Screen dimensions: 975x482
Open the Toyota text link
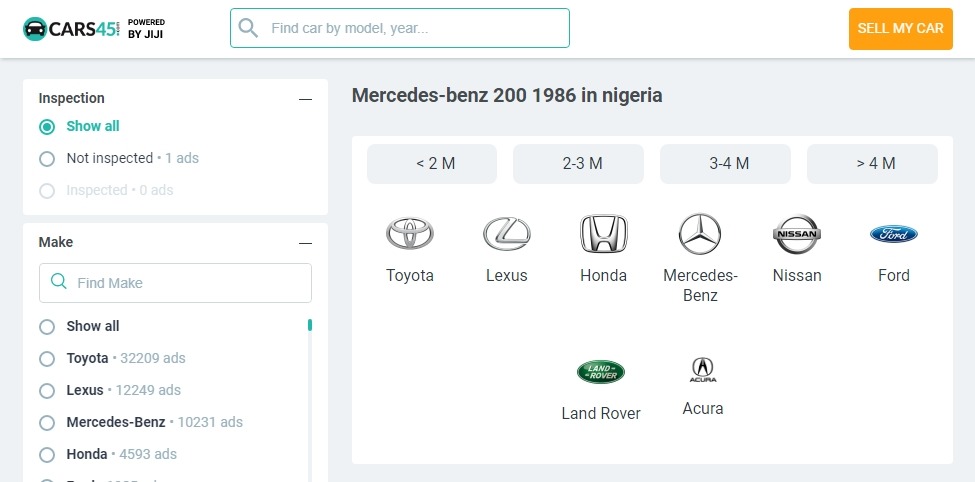click(410, 276)
